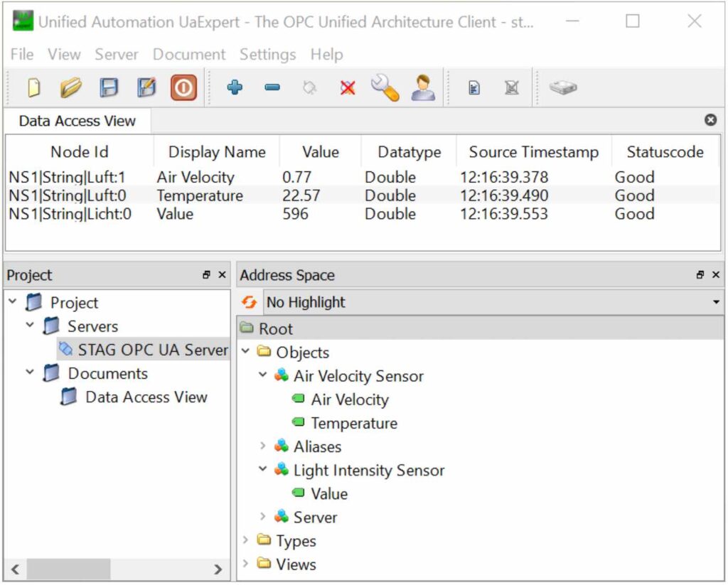Image resolution: width=728 pixels, height=585 pixels.
Task: Sort by Source Timestamp column header
Action: pos(533,152)
